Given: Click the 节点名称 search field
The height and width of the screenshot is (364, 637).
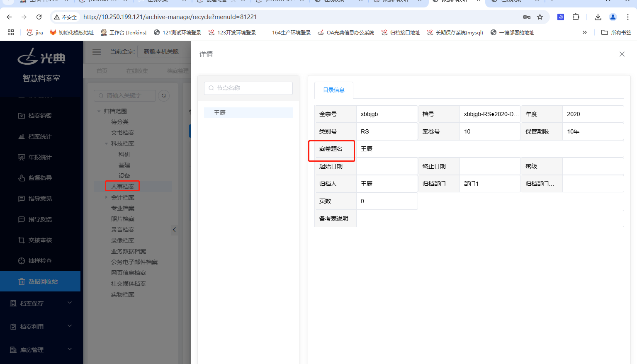Looking at the screenshot, I should [248, 88].
